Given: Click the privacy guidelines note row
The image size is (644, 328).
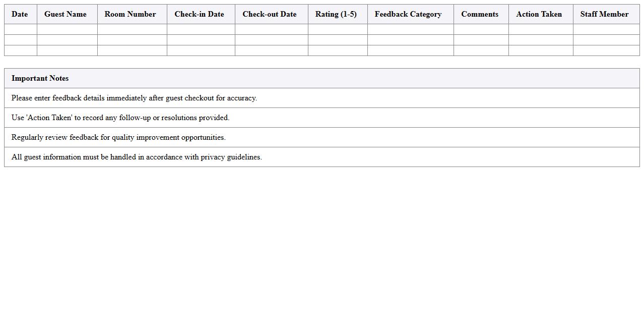Looking at the screenshot, I should pos(137,157).
